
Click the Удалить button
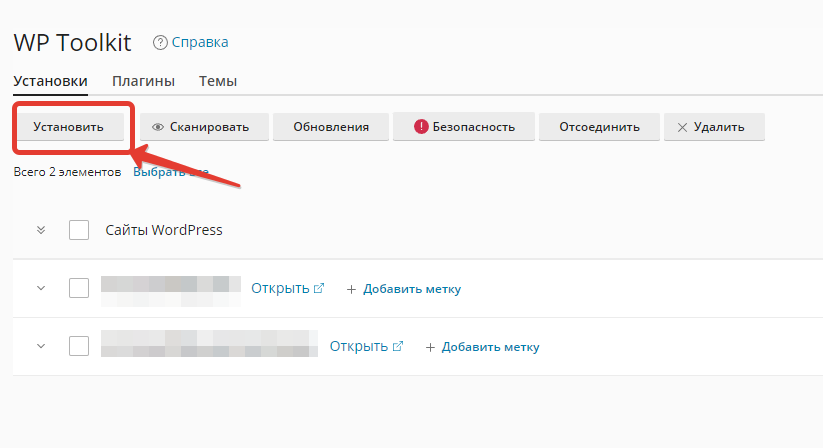(714, 127)
